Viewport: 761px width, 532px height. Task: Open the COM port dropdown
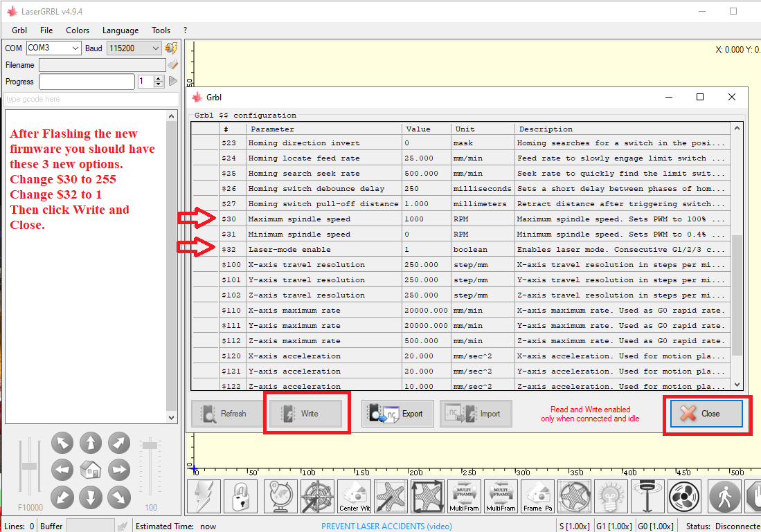(x=76, y=48)
